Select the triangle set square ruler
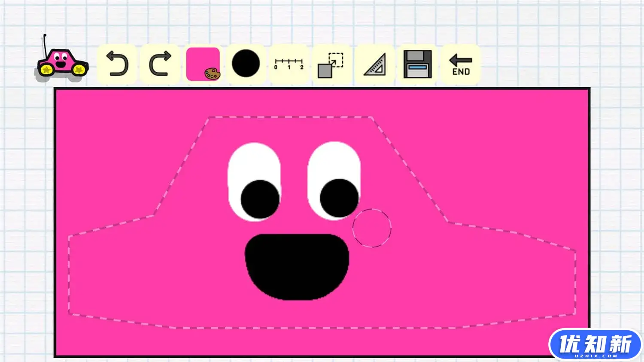Image resolution: width=644 pixels, height=362 pixels. 375,64
